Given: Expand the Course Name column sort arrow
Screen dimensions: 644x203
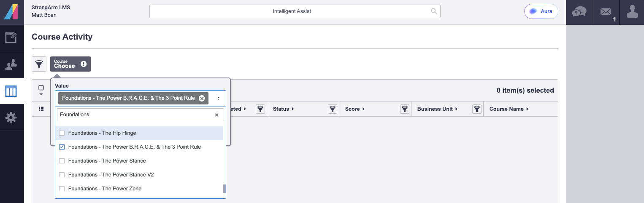Looking at the screenshot, I should (x=527, y=109).
